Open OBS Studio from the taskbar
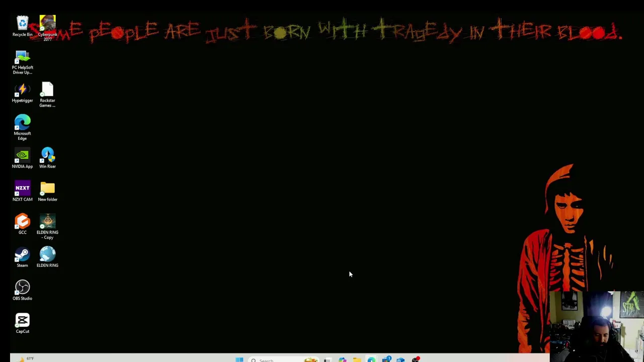 [416, 359]
